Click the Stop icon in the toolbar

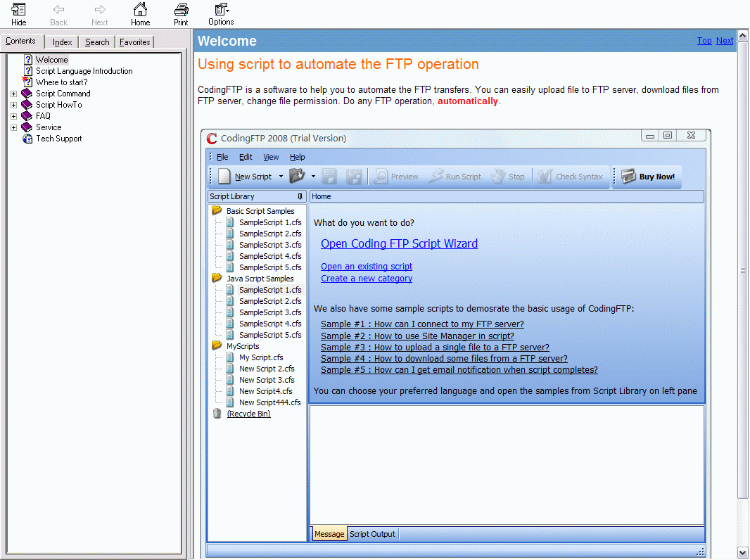pyautogui.click(x=508, y=177)
